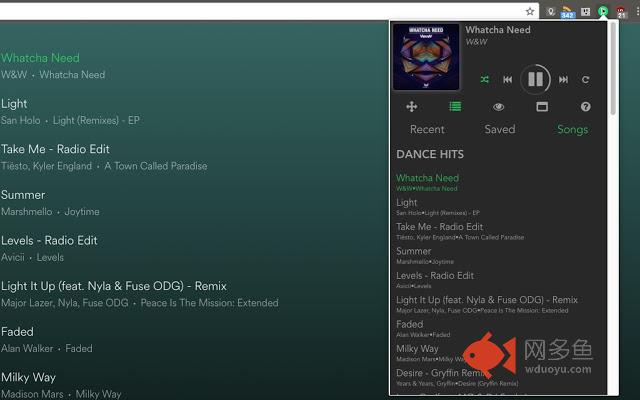640x400 pixels.
Task: Click the four-arrow move icon
Action: point(411,107)
